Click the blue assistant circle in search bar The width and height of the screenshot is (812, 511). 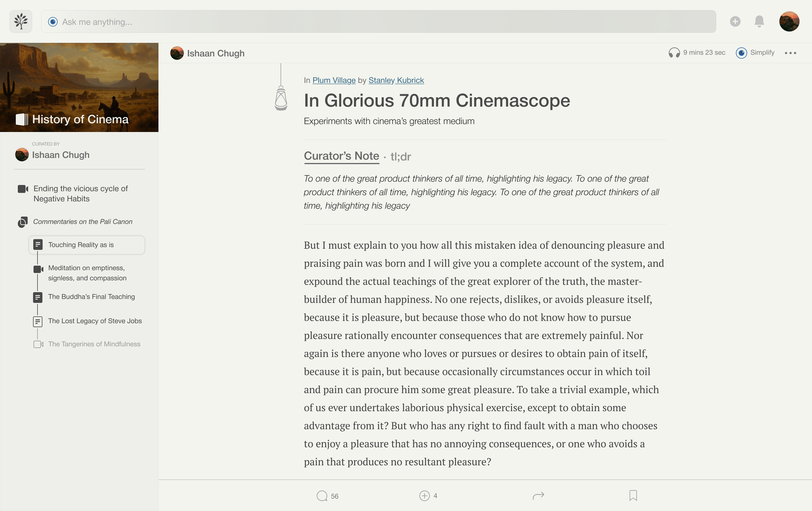[53, 22]
